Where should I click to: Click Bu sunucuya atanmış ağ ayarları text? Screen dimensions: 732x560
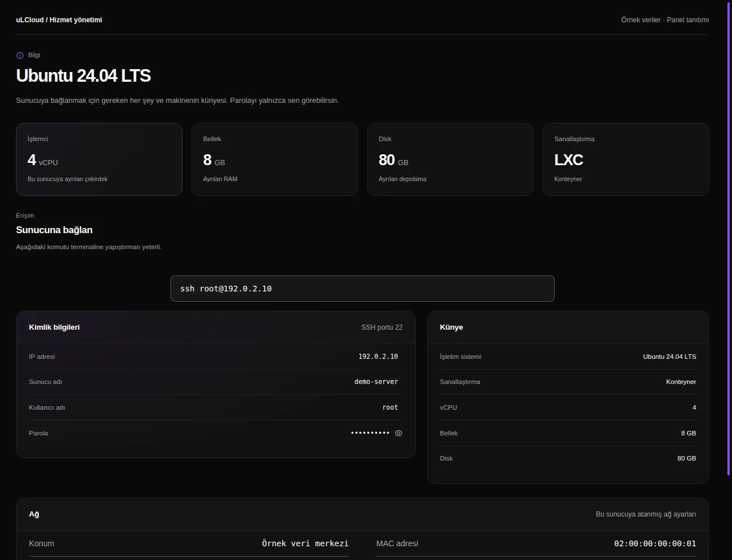tap(646, 514)
